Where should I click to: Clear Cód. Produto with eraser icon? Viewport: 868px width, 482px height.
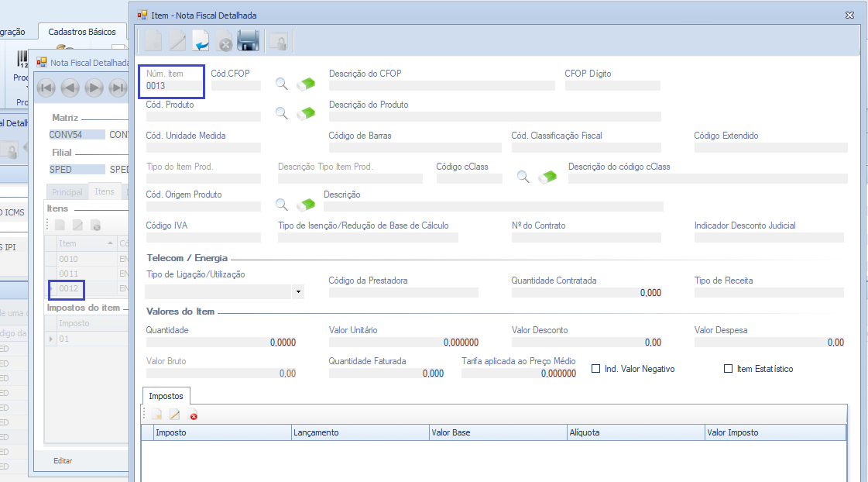(x=306, y=113)
